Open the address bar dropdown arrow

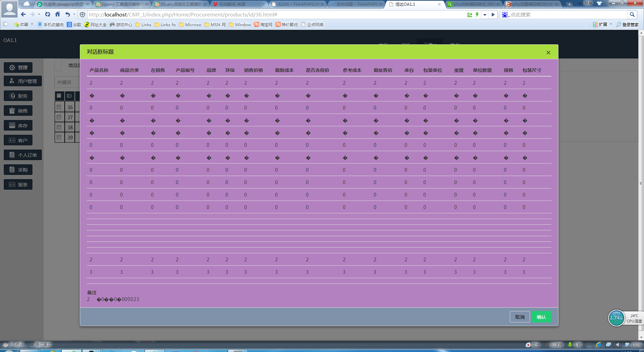point(485,14)
